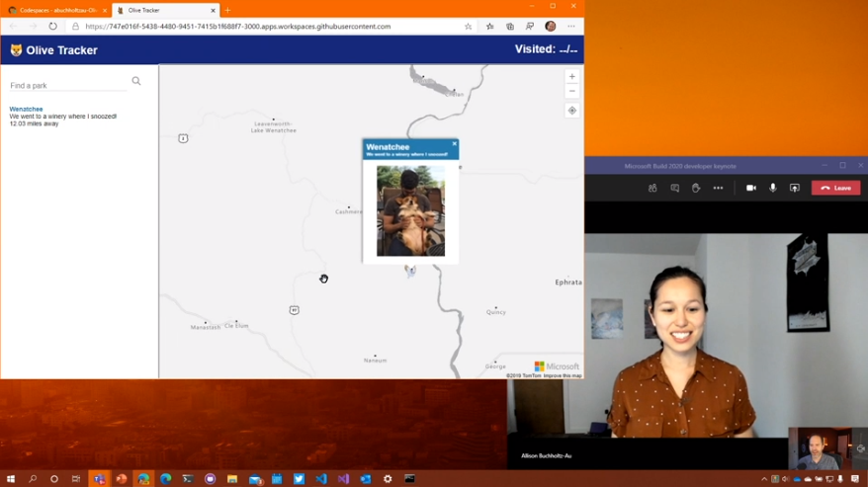Open Windows search from the taskbar
The width and height of the screenshot is (868, 487).
[x=33, y=479]
